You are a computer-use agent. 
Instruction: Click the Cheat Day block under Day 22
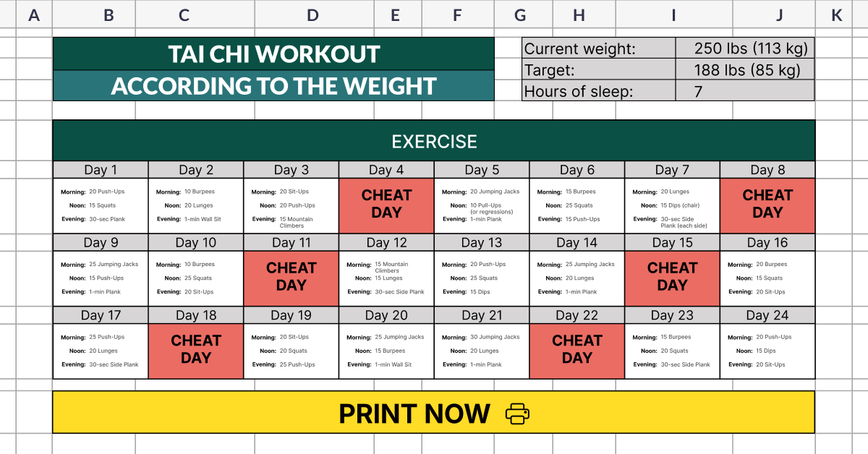(576, 350)
